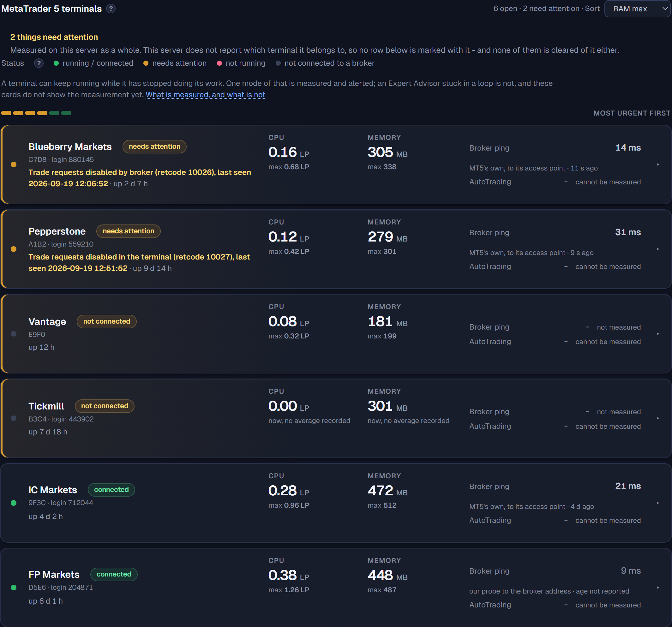This screenshot has height=627, width=672.
Task: Click the 'not connected' badge on Tickmill
Action: [x=105, y=406]
